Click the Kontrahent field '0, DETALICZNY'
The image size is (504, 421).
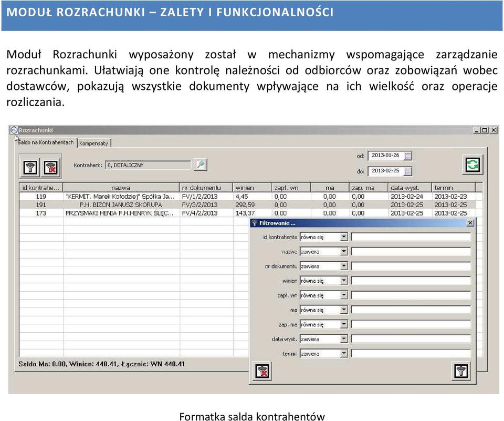tap(148, 165)
